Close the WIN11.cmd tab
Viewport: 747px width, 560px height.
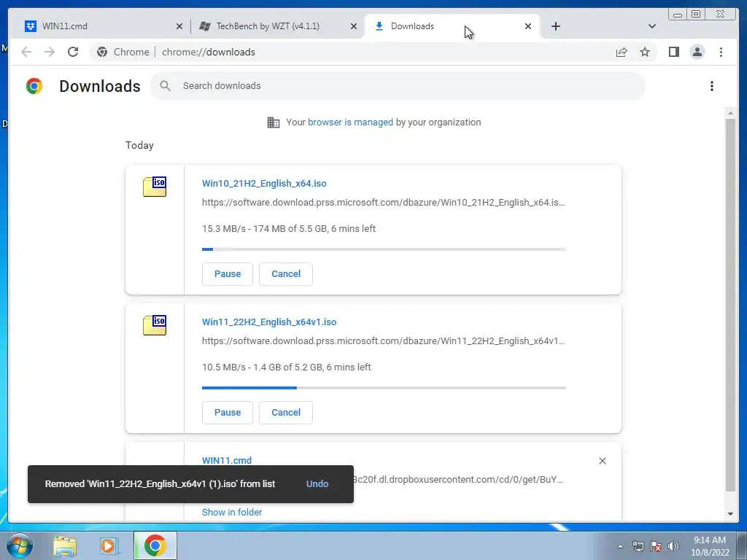pyautogui.click(x=179, y=26)
